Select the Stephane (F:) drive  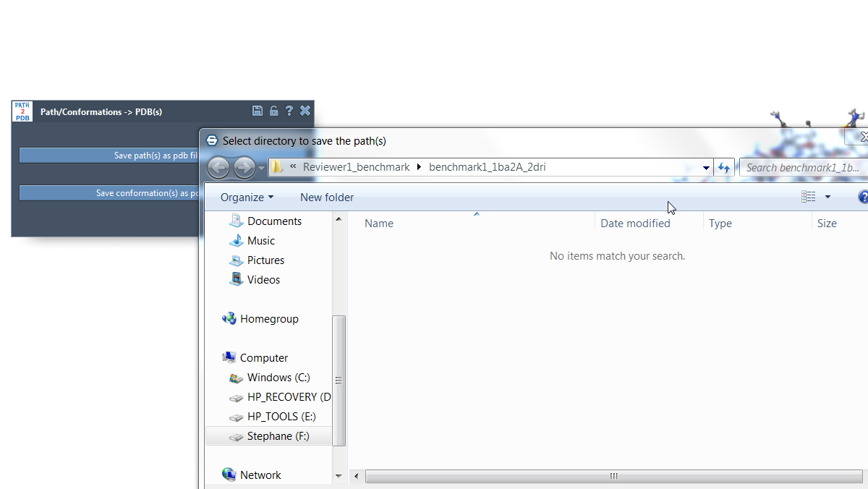[269, 436]
